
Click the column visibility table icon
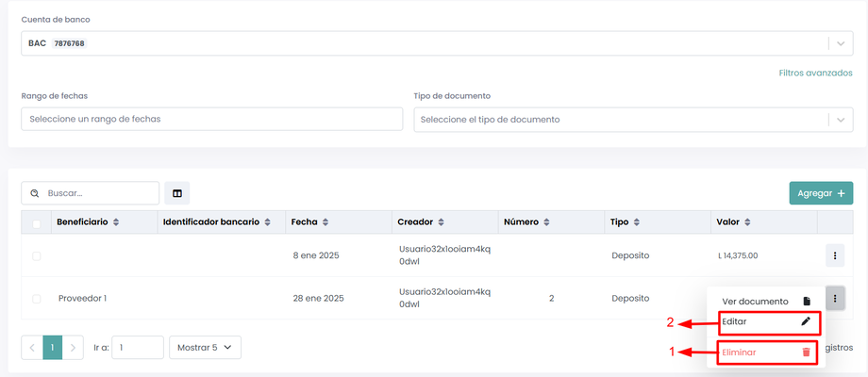pos(176,193)
